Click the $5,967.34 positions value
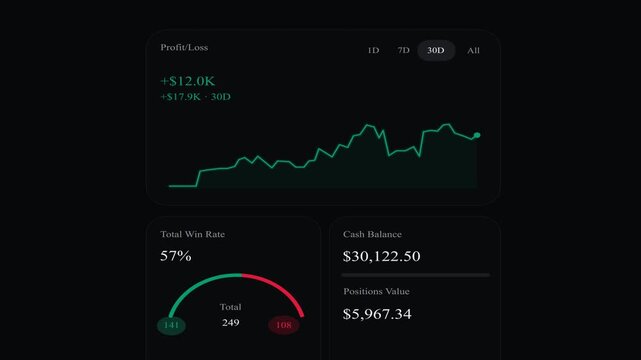The height and width of the screenshot is (360, 641). 377,314
